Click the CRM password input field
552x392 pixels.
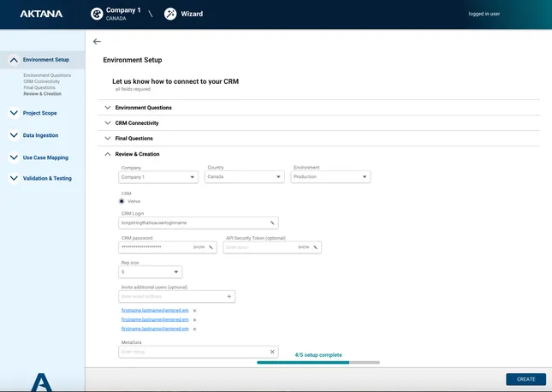coord(168,247)
